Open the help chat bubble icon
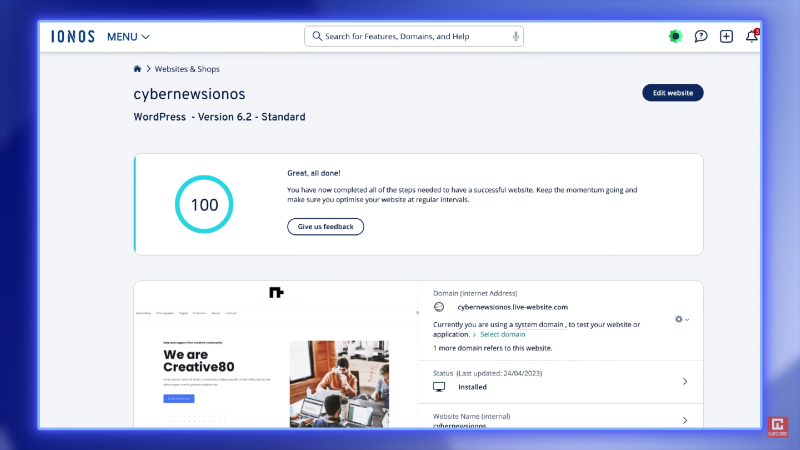The height and width of the screenshot is (450, 800). [701, 36]
